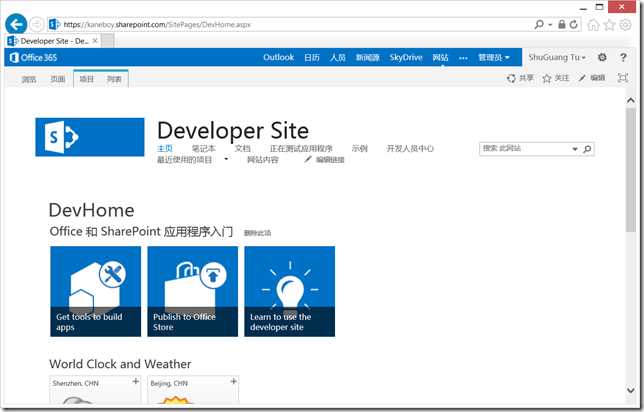Add Beijing, CHN clock with plus icon
The height and width of the screenshot is (412, 644).
pyautogui.click(x=233, y=382)
